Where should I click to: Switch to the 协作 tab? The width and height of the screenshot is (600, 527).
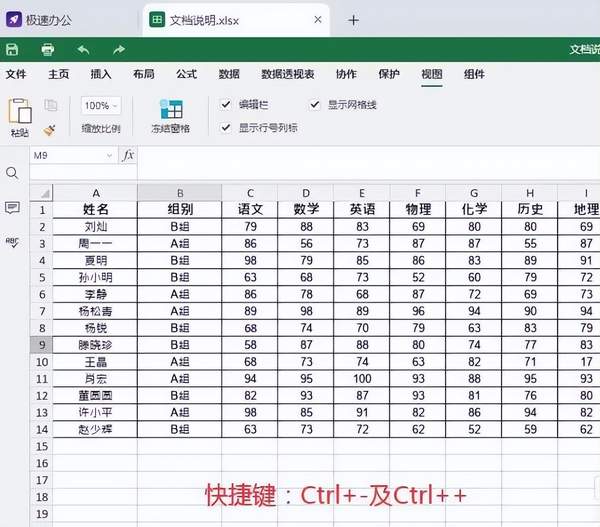(346, 74)
